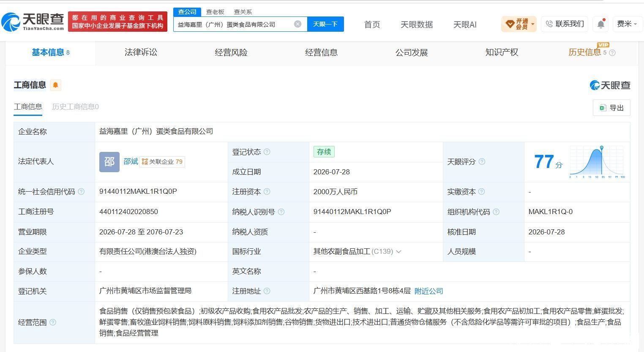Click the 2000万人民币 registered capital value
This screenshot has width=644, height=352.
click(x=336, y=192)
